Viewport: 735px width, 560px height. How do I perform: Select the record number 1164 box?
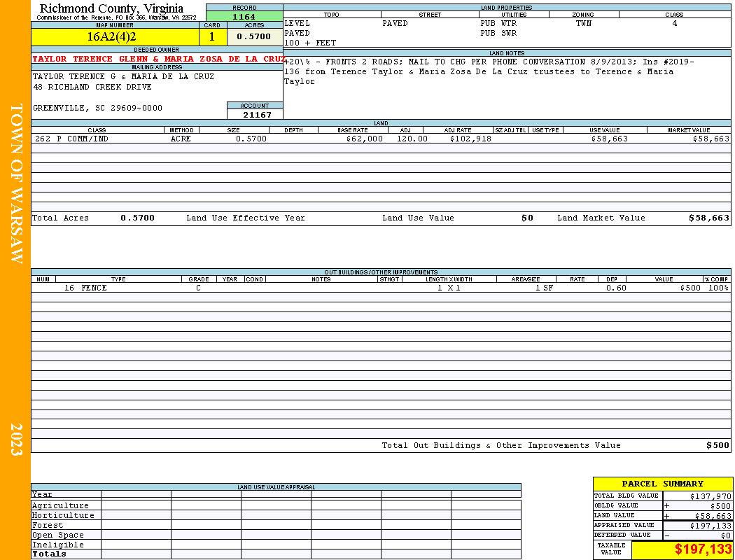pyautogui.click(x=244, y=16)
